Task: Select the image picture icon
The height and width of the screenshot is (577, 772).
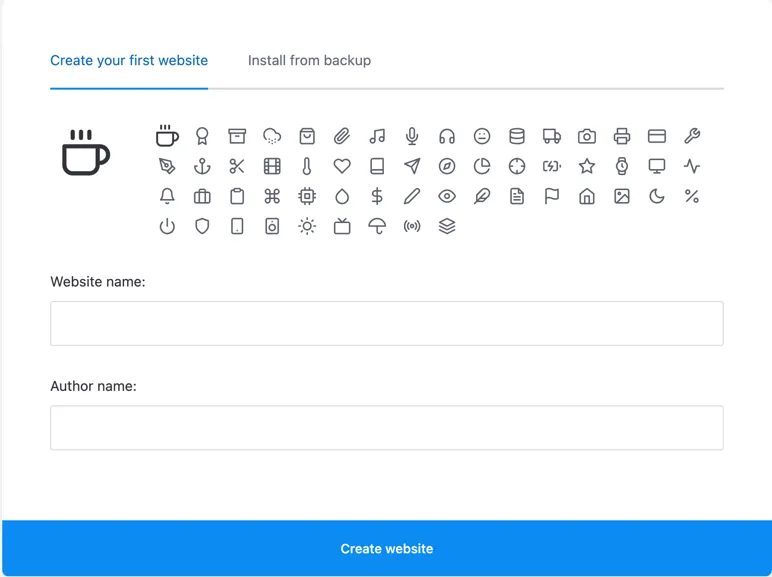Action: pyautogui.click(x=622, y=196)
